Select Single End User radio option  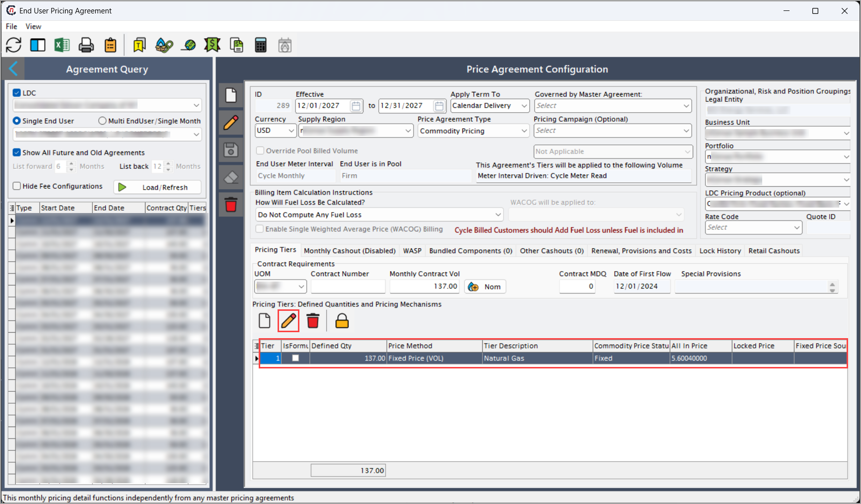[x=17, y=121]
